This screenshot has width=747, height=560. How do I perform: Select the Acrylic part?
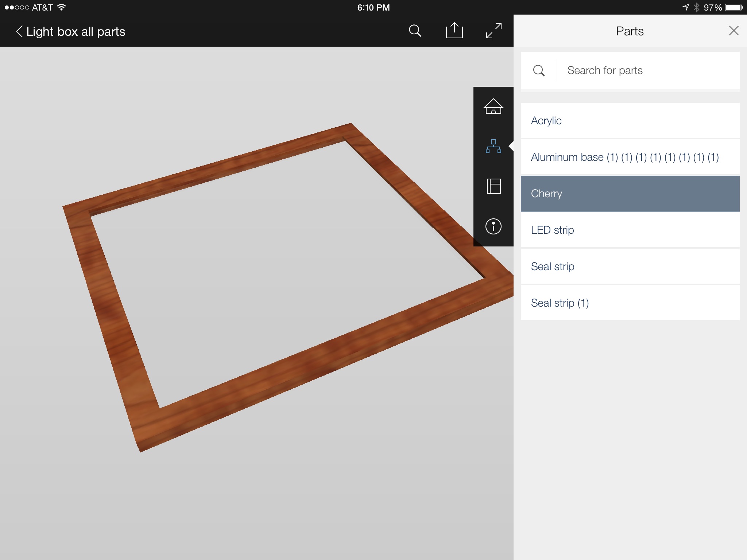(630, 121)
